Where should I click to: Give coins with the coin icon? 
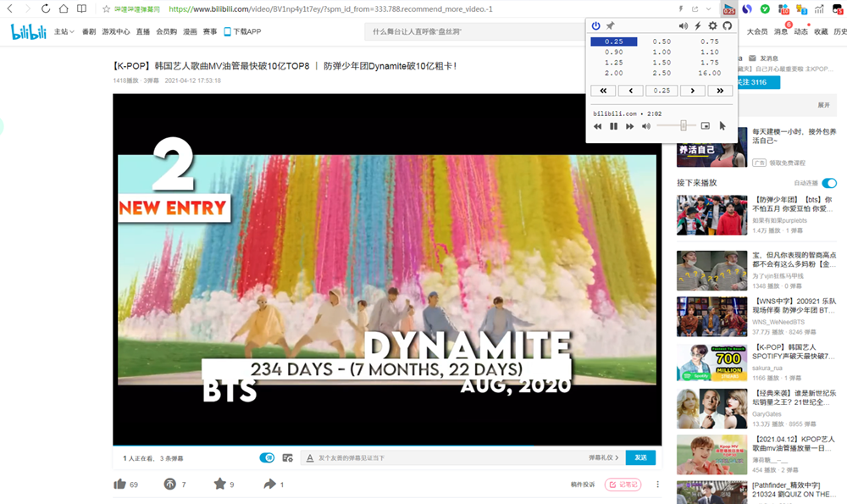pos(169,484)
